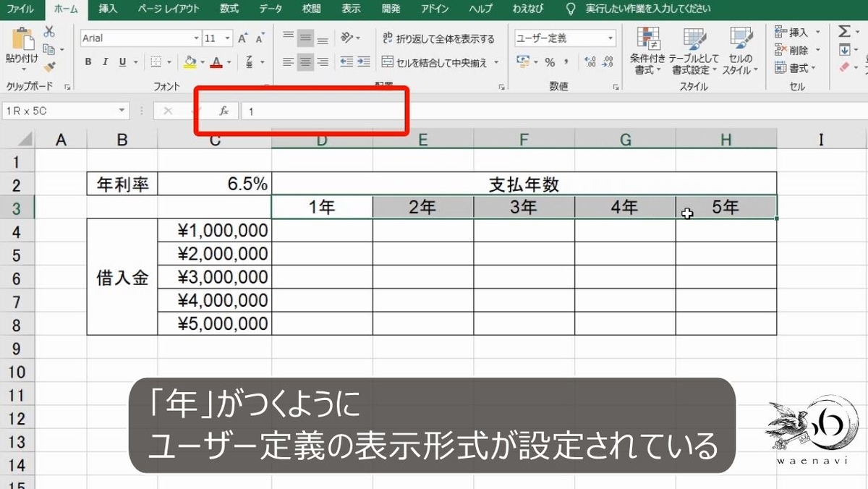Click the Tell Me search field 実行したい作業を入力してください
The height and width of the screenshot is (489, 868).
(647, 9)
